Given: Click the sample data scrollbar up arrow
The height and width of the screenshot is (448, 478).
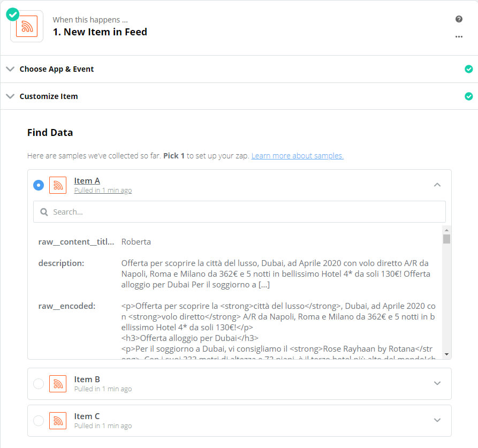Looking at the screenshot, I should [x=446, y=230].
